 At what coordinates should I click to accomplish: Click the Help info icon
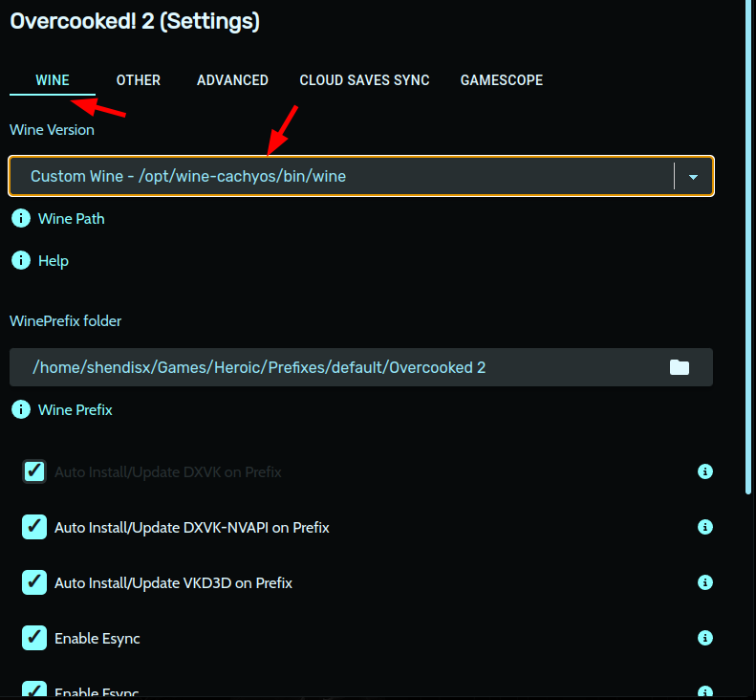[21, 260]
